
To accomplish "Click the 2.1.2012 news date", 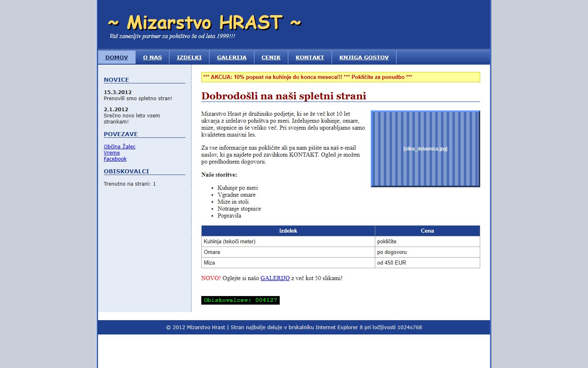I will point(116,109).
